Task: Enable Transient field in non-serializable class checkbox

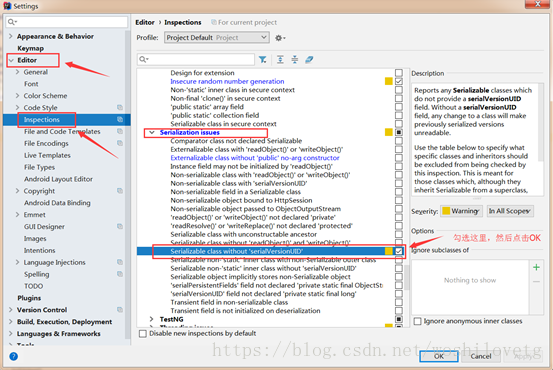Action: pos(399,302)
